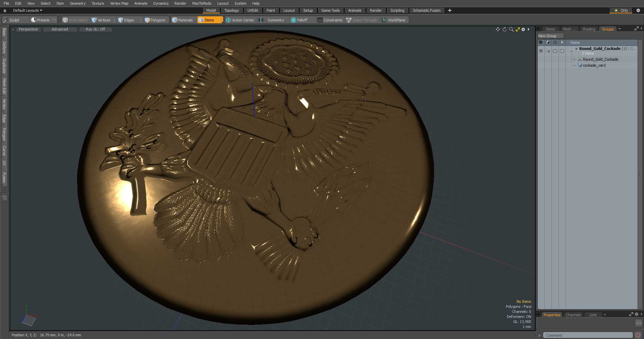
Task: Toggle render visibility for Round_Gold_Cockade group
Action: [548, 51]
